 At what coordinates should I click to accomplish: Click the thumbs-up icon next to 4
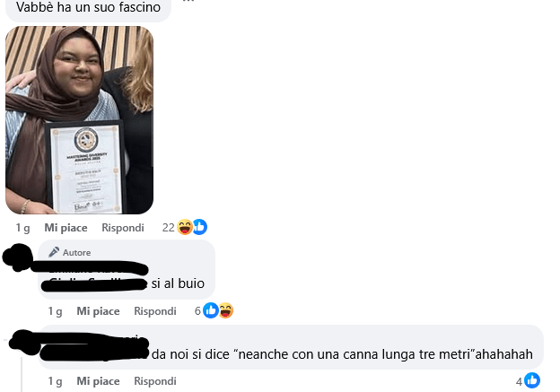pyautogui.click(x=532, y=380)
